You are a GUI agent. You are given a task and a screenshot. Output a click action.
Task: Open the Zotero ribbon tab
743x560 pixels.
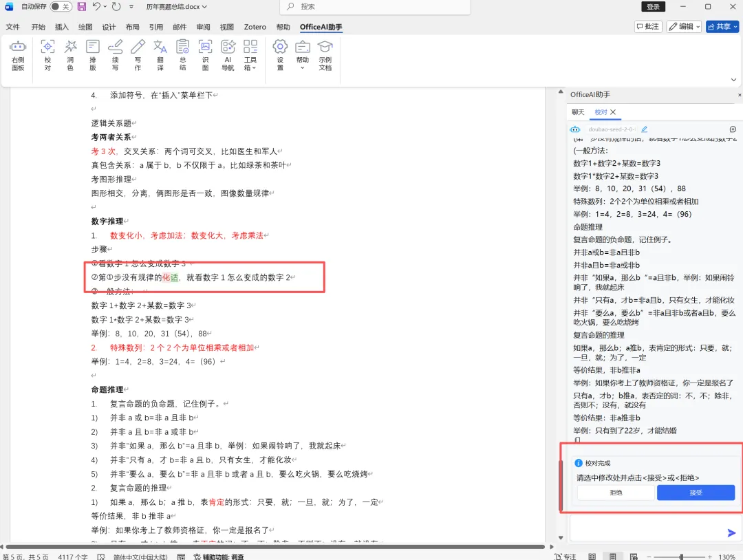255,27
